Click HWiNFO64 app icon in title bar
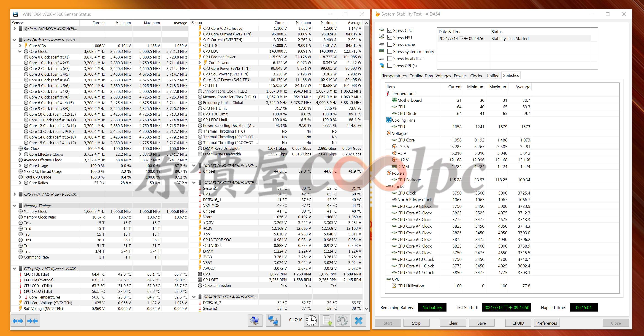This screenshot has height=336, width=644. (15, 14)
